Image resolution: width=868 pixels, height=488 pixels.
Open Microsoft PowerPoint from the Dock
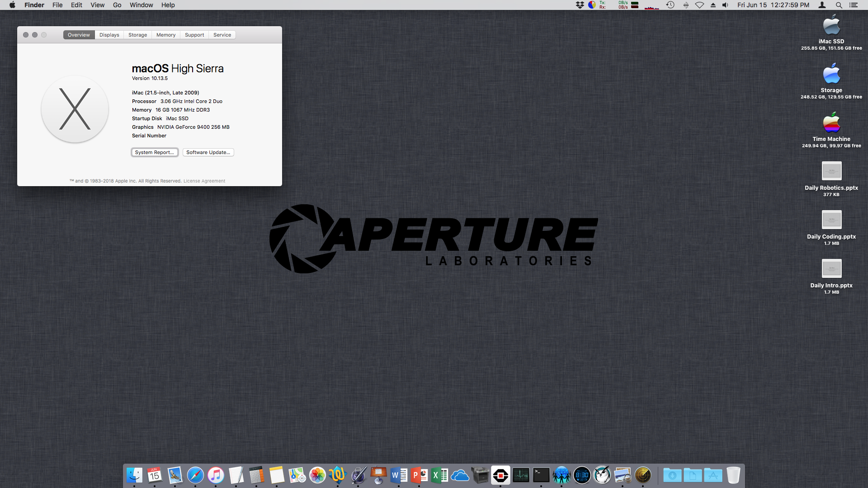click(419, 475)
